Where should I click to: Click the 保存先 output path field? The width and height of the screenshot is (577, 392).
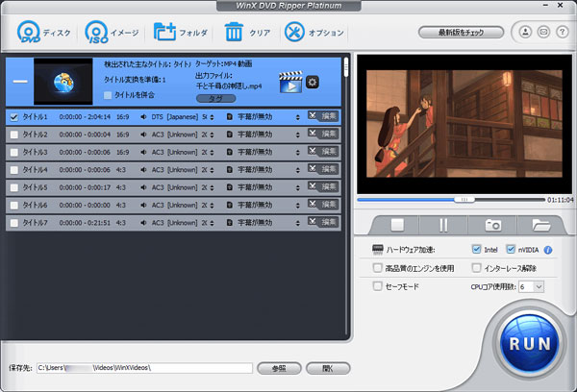144,368
